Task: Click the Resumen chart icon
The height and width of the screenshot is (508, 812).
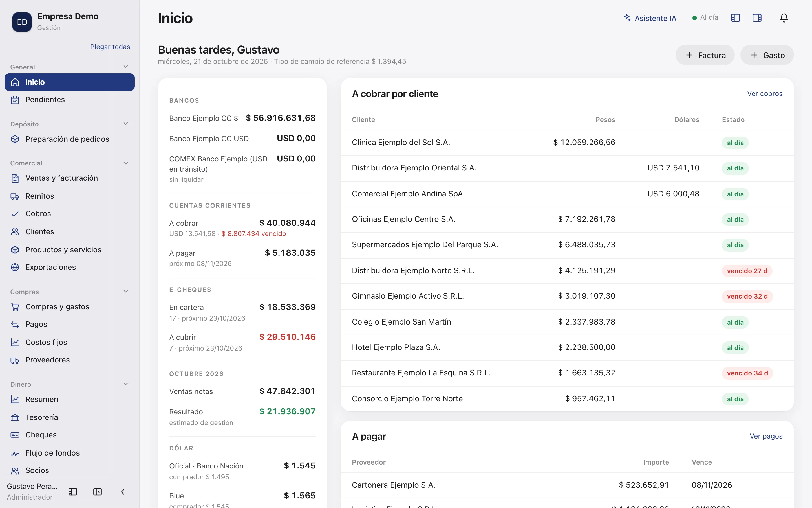Action: click(15, 399)
